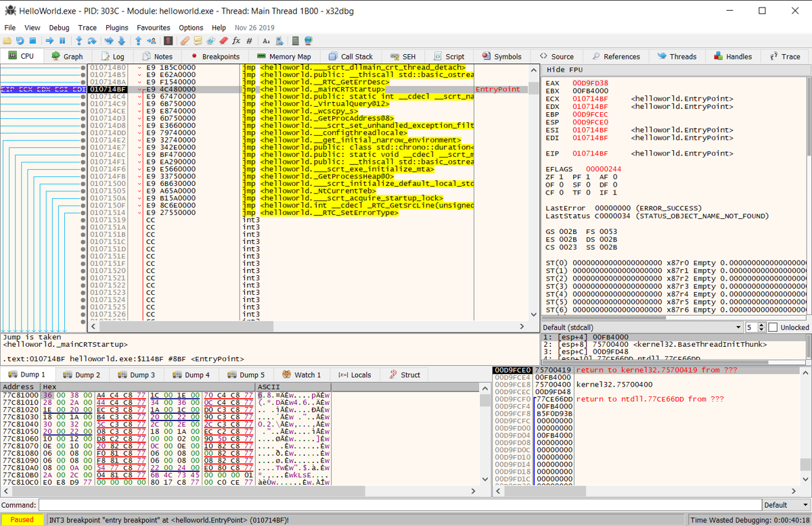The height and width of the screenshot is (526, 812).
Task: Switch to the Handles tab
Action: pyautogui.click(x=732, y=57)
